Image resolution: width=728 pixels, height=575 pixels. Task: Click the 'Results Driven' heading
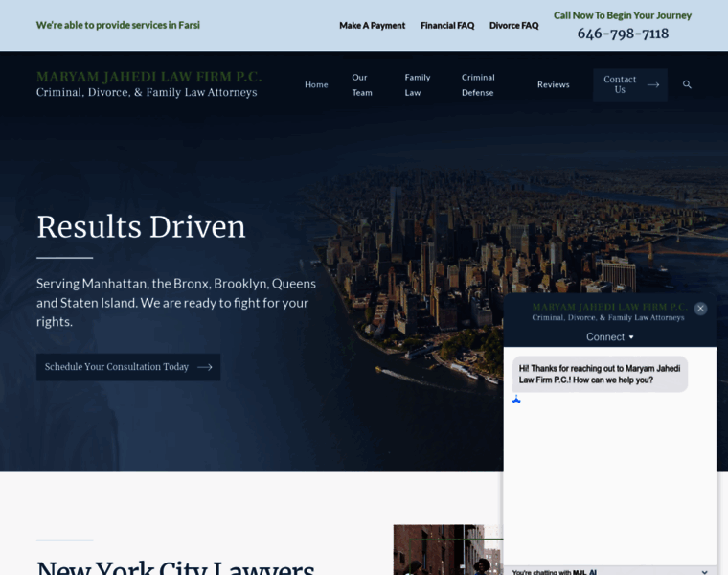[x=141, y=227]
